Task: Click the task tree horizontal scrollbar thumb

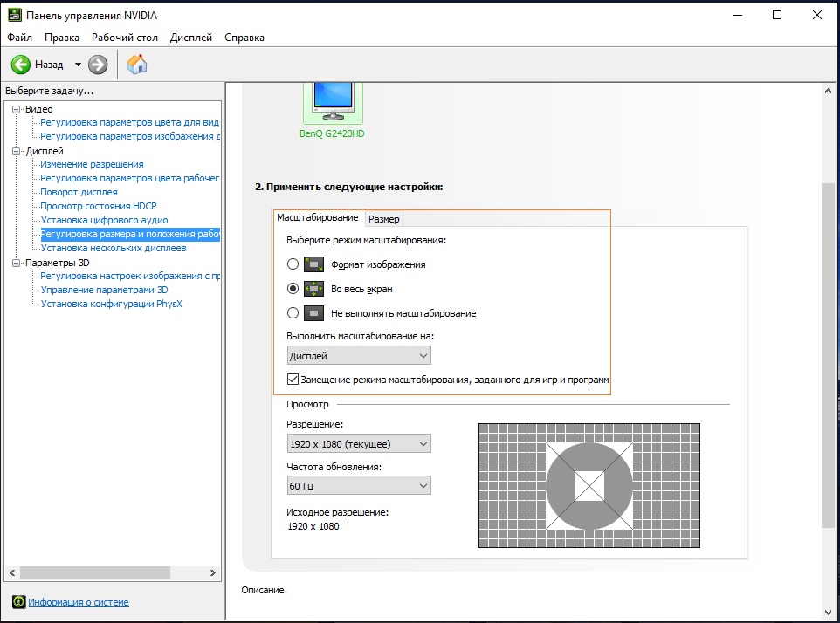Action: pos(95,572)
